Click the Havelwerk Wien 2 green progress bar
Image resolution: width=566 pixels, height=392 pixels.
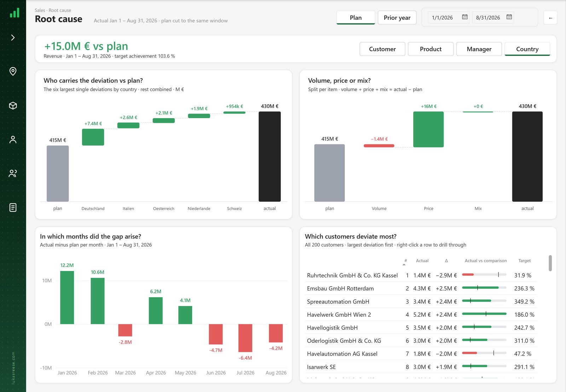pos(484,314)
